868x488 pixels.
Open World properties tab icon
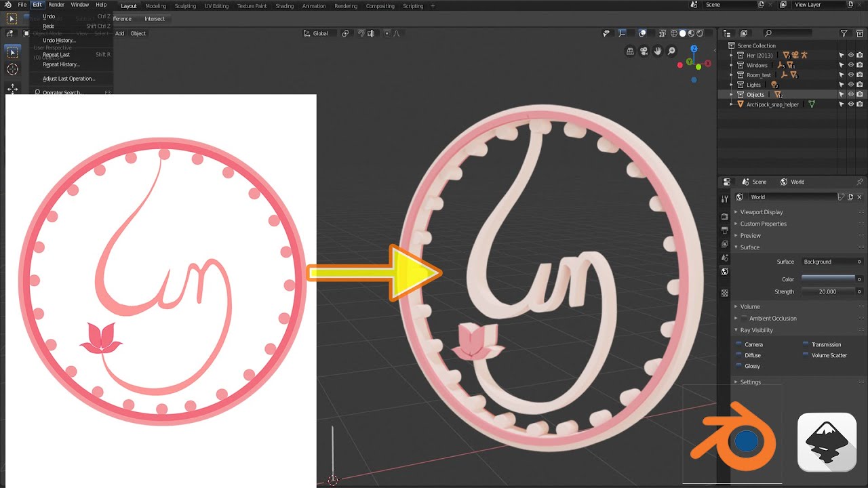[x=724, y=271]
